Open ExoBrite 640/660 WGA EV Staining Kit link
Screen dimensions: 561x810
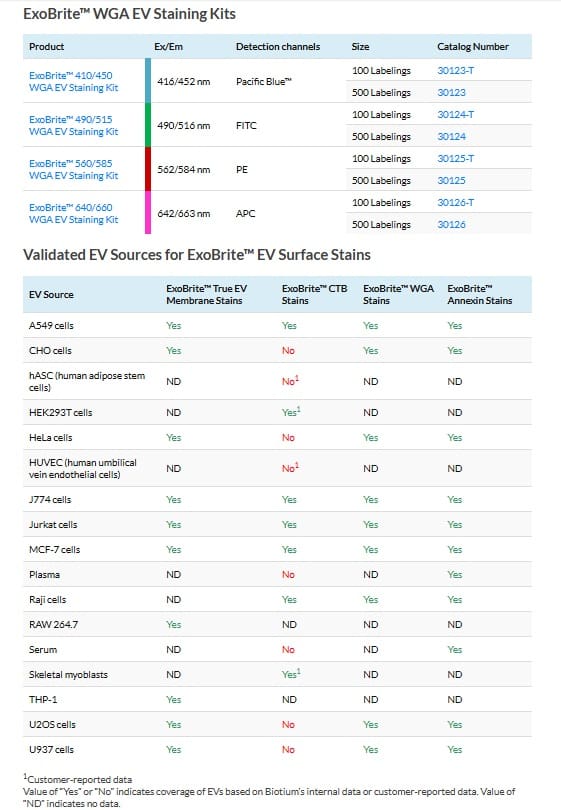click(73, 213)
